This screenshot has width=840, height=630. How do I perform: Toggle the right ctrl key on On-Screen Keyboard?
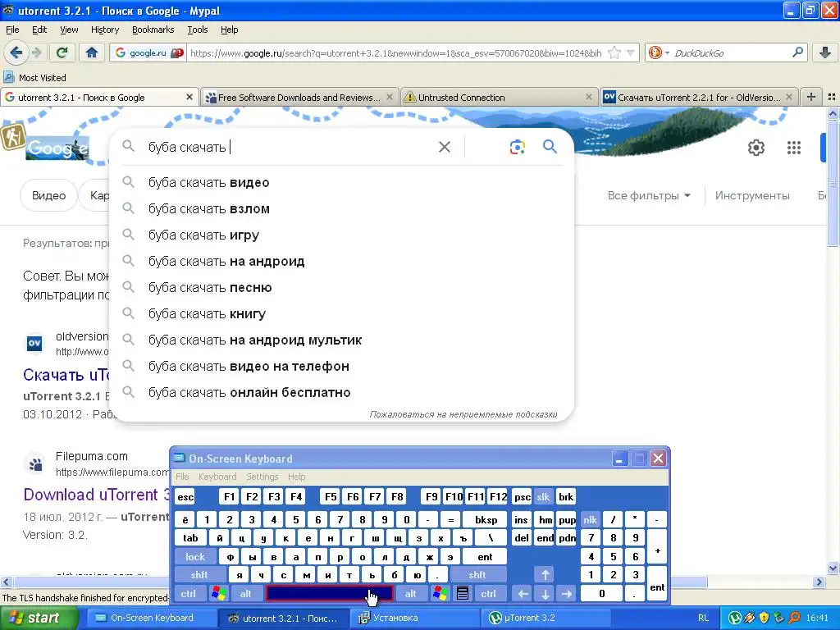pyautogui.click(x=489, y=594)
